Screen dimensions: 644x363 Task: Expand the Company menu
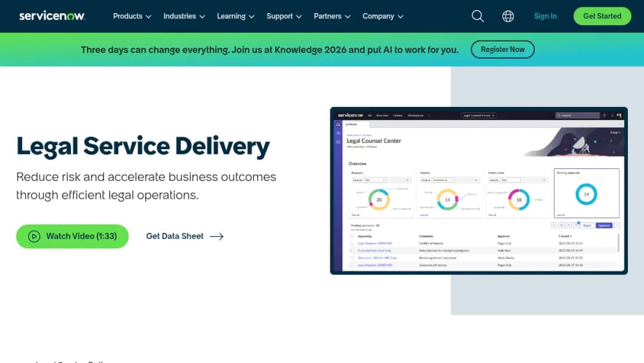[x=383, y=16]
